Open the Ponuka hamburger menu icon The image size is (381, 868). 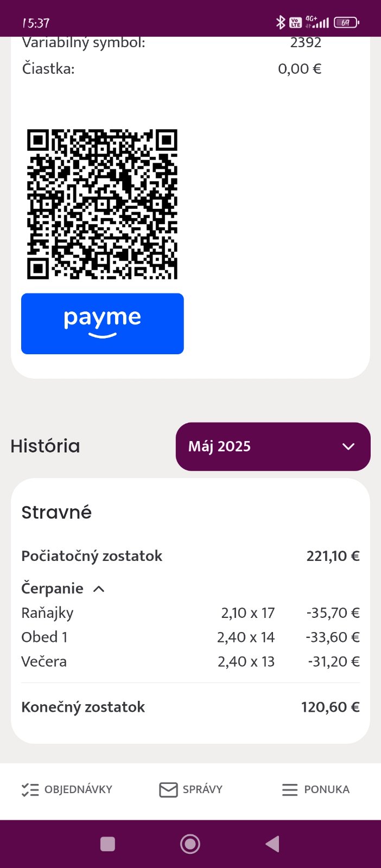(x=290, y=789)
